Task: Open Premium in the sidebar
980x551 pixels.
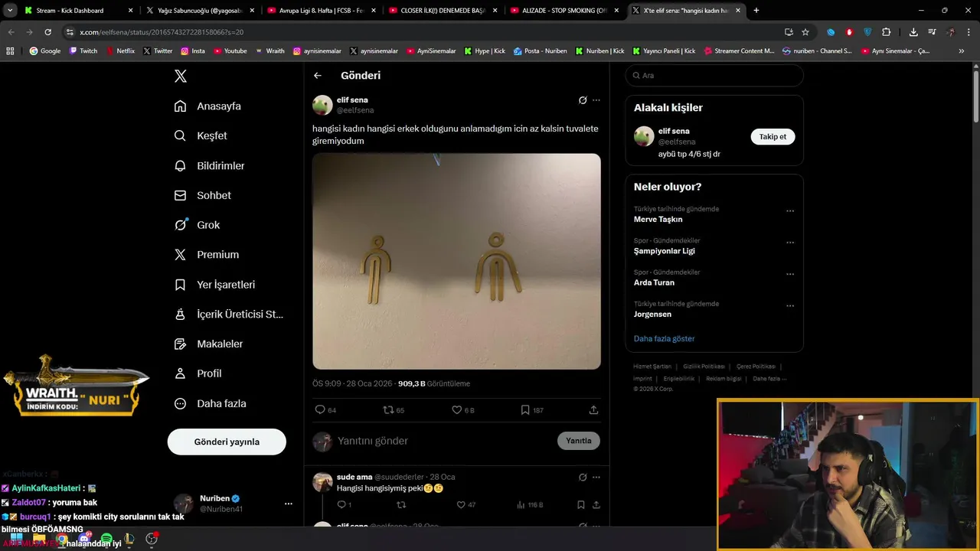Action: tap(206, 254)
